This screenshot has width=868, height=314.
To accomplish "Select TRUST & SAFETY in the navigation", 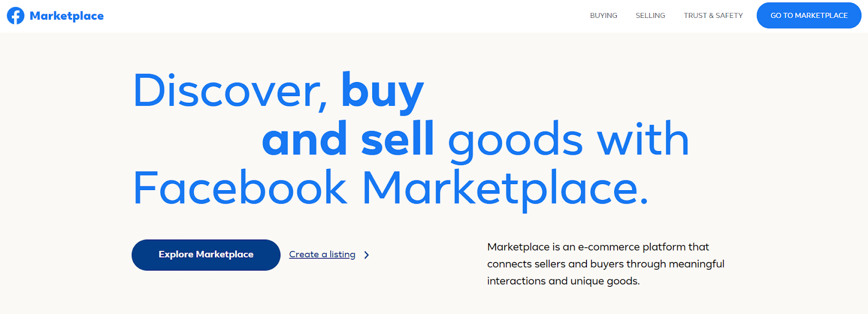I will [x=713, y=15].
